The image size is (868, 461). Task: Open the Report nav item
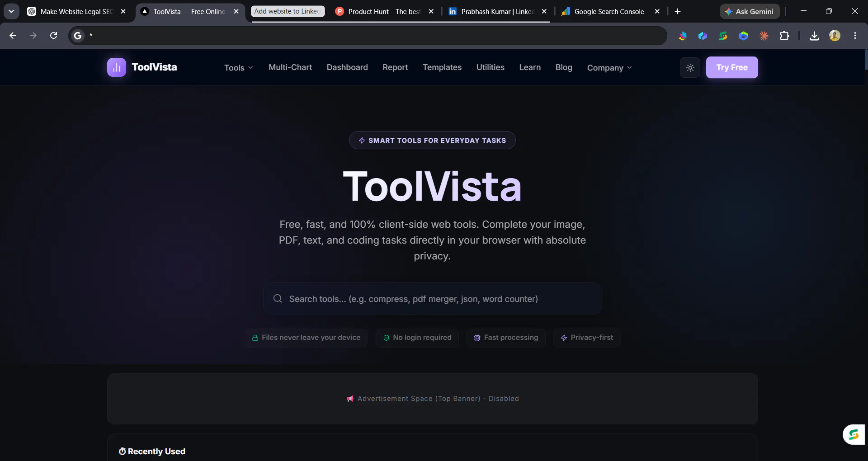[x=395, y=67]
